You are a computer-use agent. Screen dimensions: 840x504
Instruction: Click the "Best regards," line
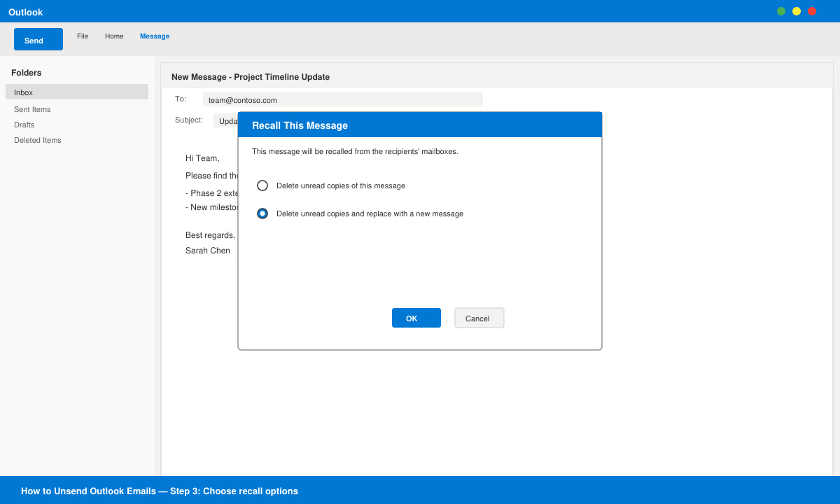[x=211, y=235]
